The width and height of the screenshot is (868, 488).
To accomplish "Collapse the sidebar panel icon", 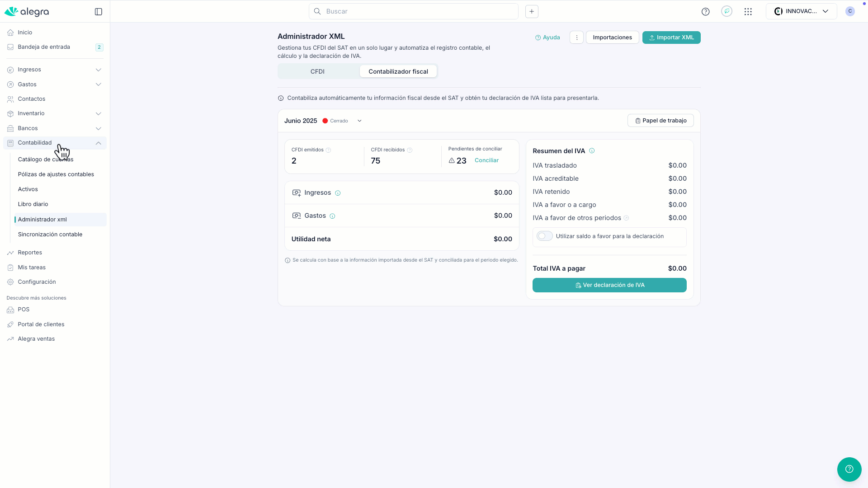I will 99,12.
